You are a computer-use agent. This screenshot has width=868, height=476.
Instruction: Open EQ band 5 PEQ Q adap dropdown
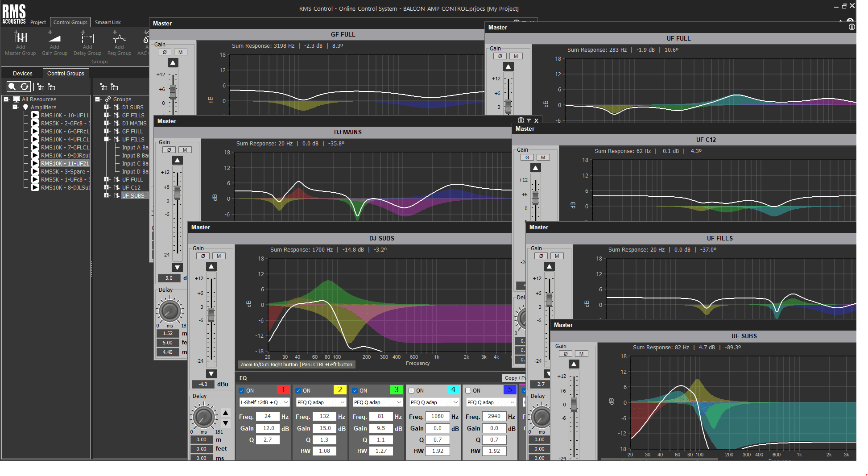point(491,402)
